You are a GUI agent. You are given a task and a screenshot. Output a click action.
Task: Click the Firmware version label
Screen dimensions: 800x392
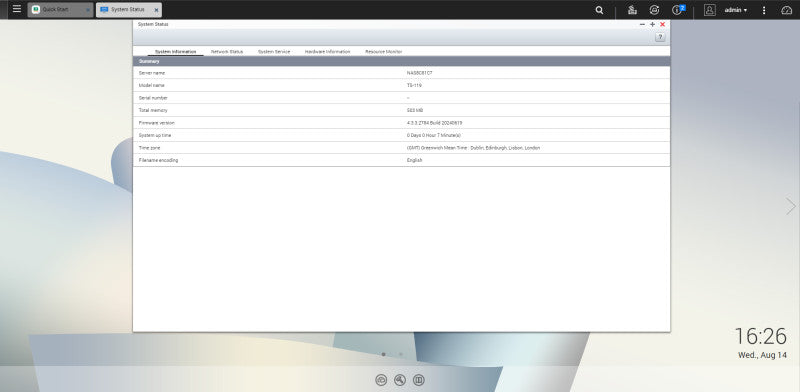[x=157, y=123]
